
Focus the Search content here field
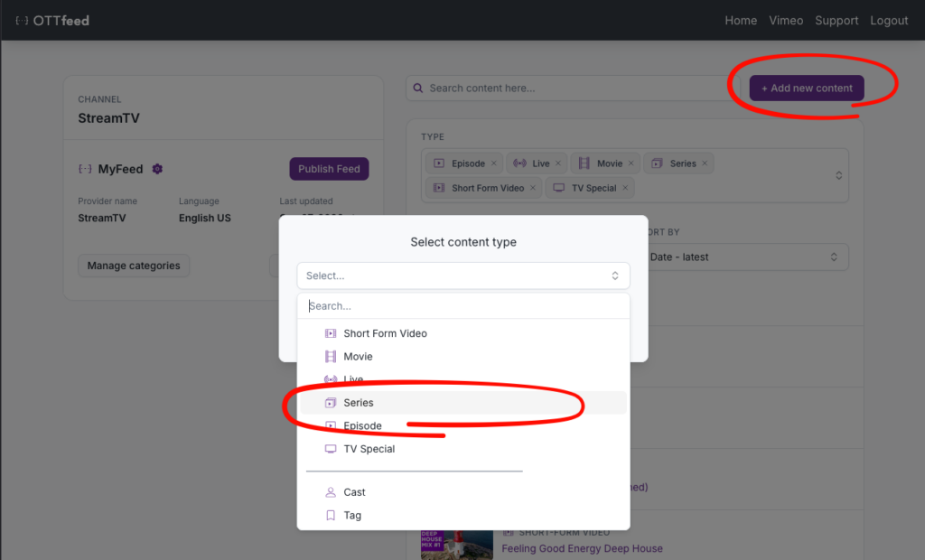point(572,88)
